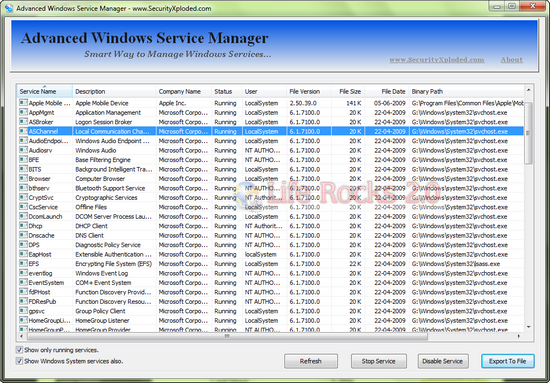This screenshot has width=550, height=383.
Task: Sort by File Version column header
Action: click(309, 92)
